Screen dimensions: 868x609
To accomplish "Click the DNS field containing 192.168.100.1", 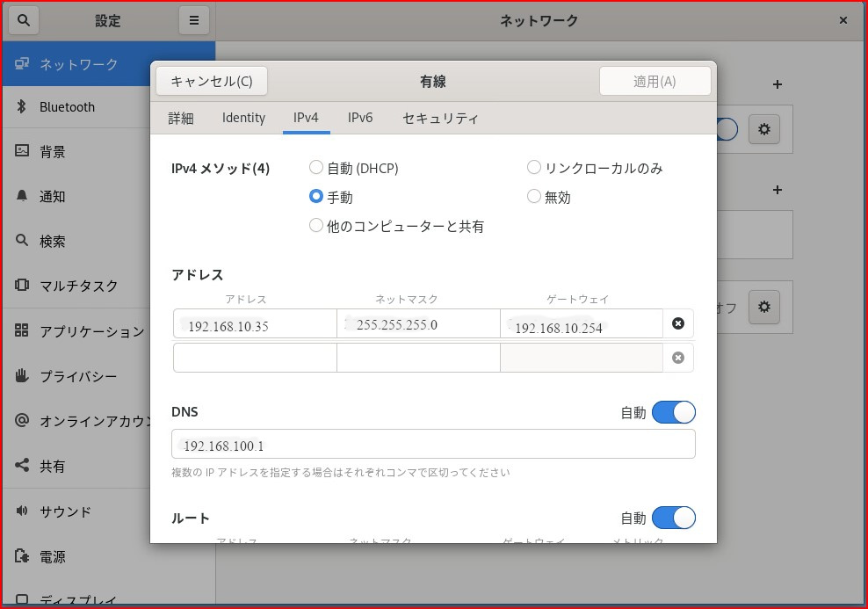I will point(433,444).
